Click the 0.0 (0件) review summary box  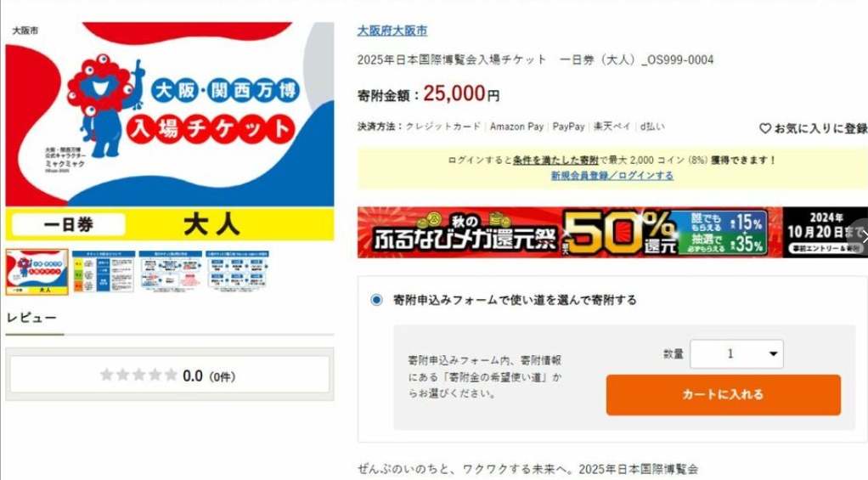click(169, 375)
